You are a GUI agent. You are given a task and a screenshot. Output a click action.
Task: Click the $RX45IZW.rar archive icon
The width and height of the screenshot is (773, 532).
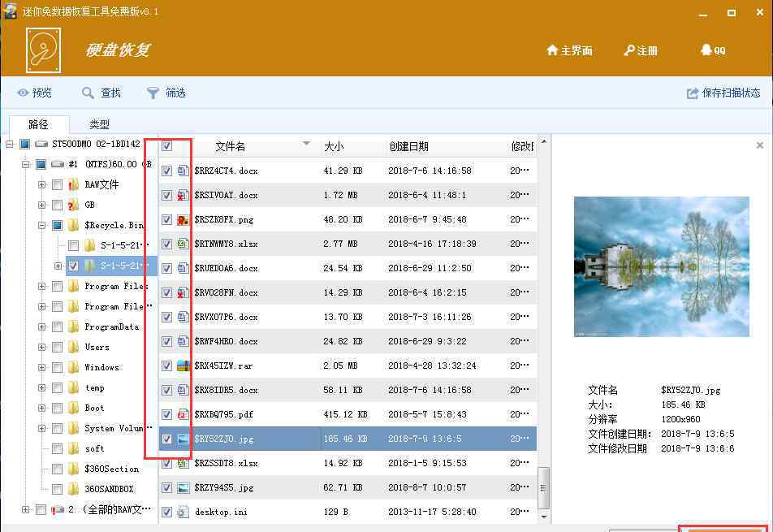[x=183, y=365]
